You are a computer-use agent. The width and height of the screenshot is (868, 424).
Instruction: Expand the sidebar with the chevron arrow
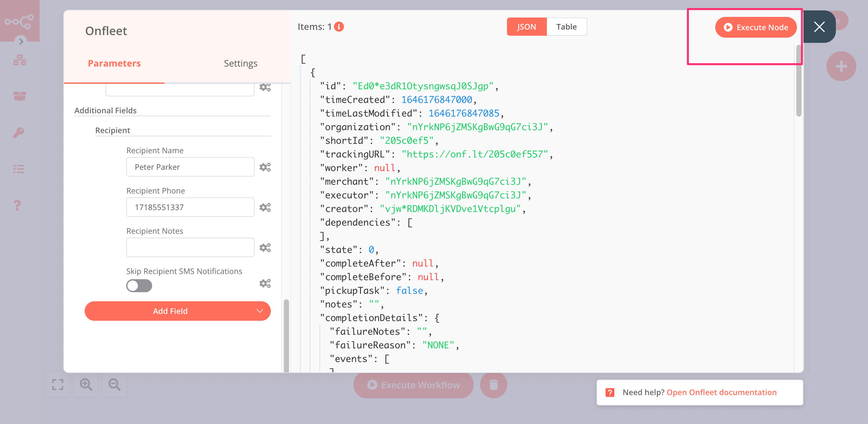pyautogui.click(x=21, y=41)
